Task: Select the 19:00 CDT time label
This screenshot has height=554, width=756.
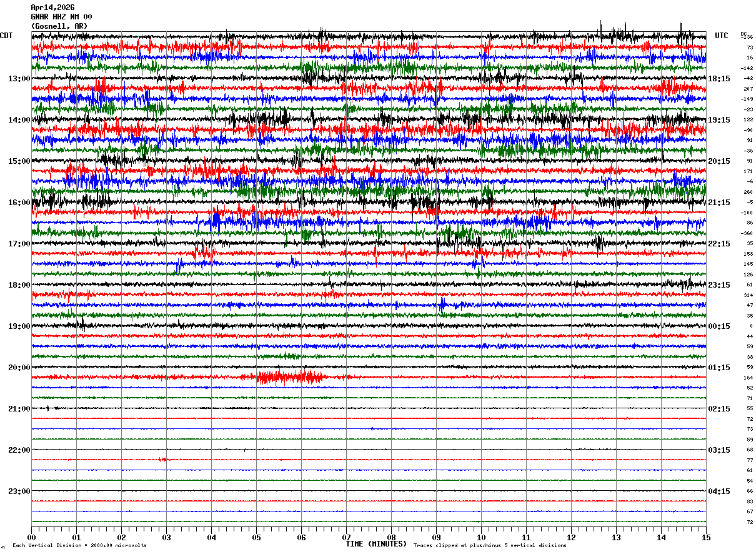Action: (19, 326)
